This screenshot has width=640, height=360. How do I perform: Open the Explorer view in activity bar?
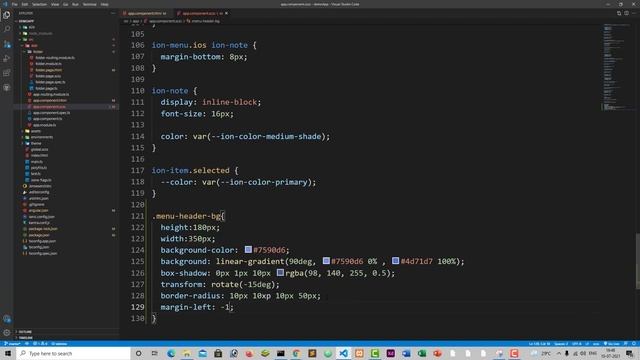point(7,15)
